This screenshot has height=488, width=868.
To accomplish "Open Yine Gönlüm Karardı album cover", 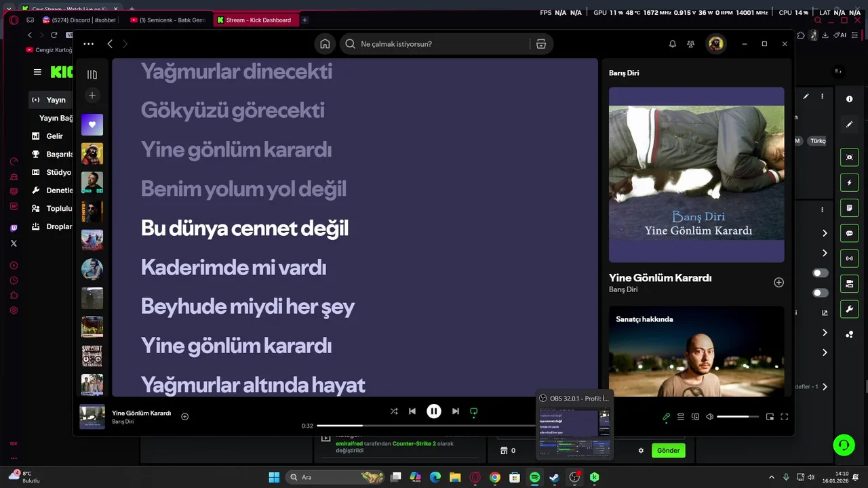I will 696,175.
